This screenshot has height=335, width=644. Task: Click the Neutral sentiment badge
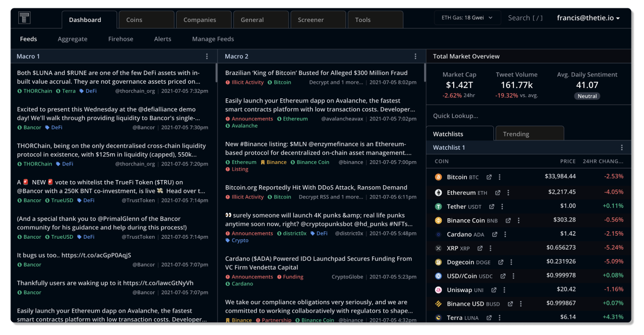click(x=587, y=96)
